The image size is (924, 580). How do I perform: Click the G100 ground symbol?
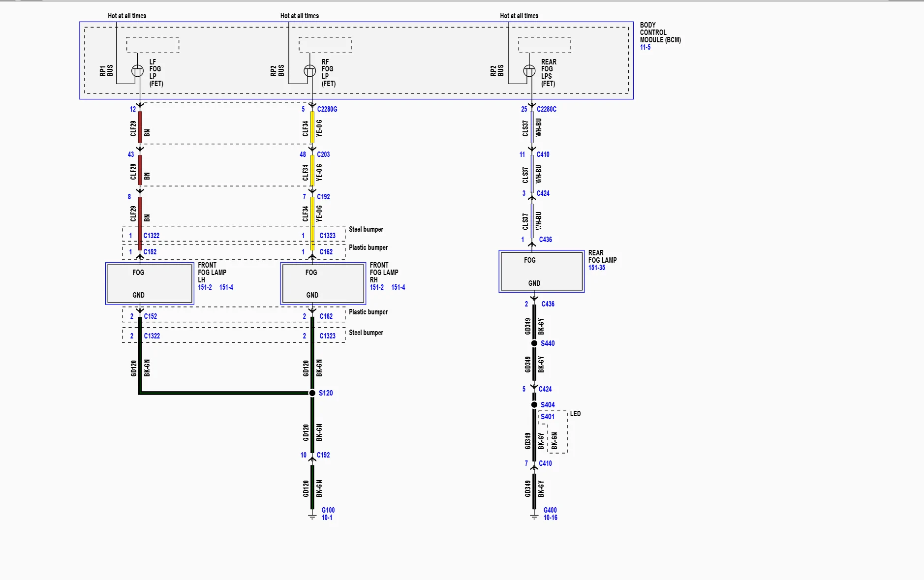click(312, 516)
